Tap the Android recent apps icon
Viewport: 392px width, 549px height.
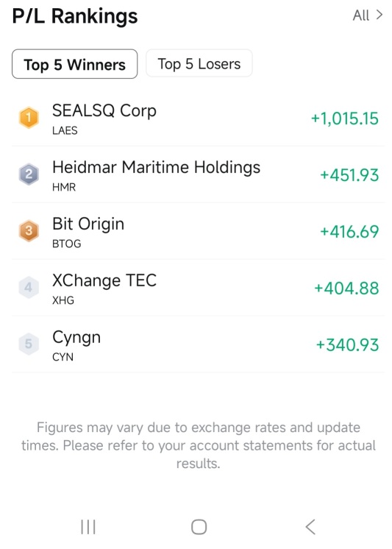click(x=88, y=527)
